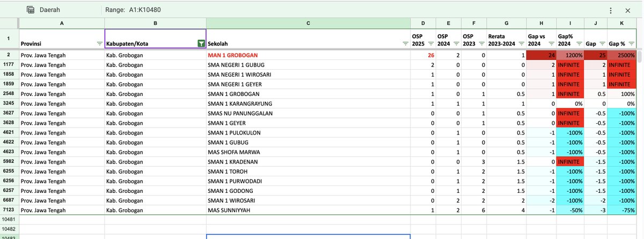Click the SMA NEGERI 1 GEYER cell
The height and width of the screenshot is (239, 644).
pyautogui.click(x=308, y=84)
